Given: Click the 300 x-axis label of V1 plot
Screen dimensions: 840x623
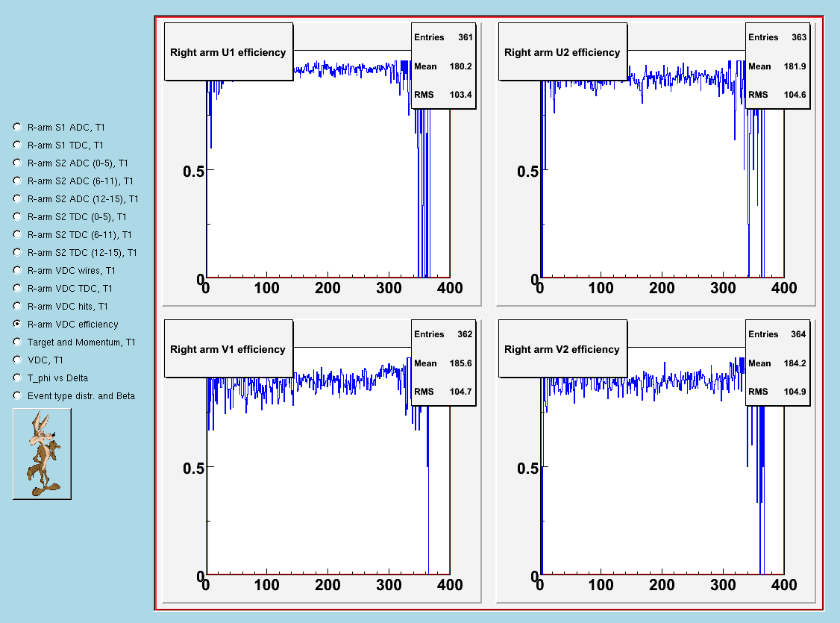Looking at the screenshot, I should coord(389,585).
